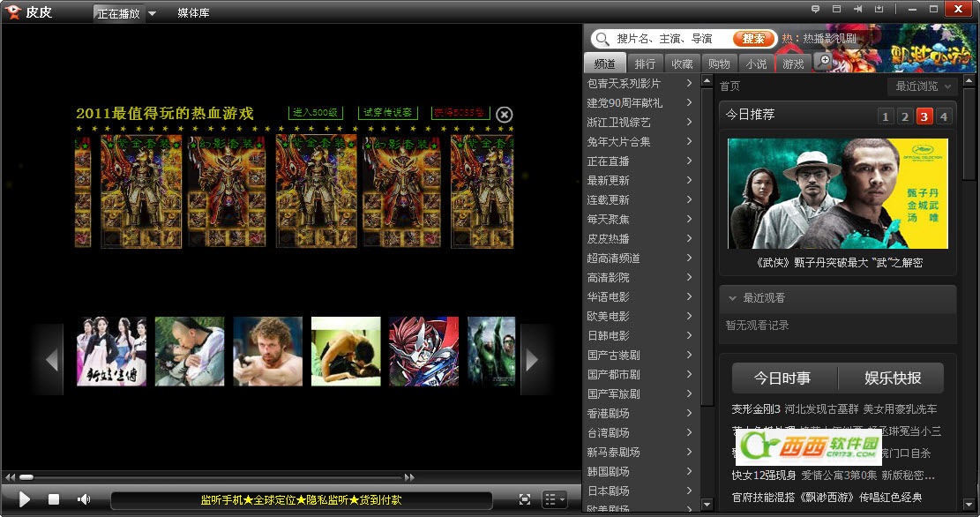Screen dimensions: 980x517
Task: Go to recommendation page 1
Action: 885,116
